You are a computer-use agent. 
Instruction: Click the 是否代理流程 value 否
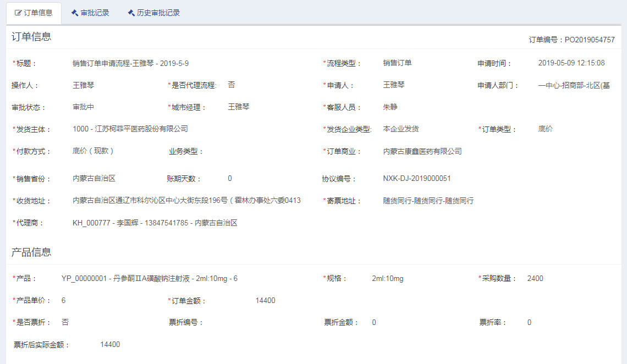click(x=231, y=85)
